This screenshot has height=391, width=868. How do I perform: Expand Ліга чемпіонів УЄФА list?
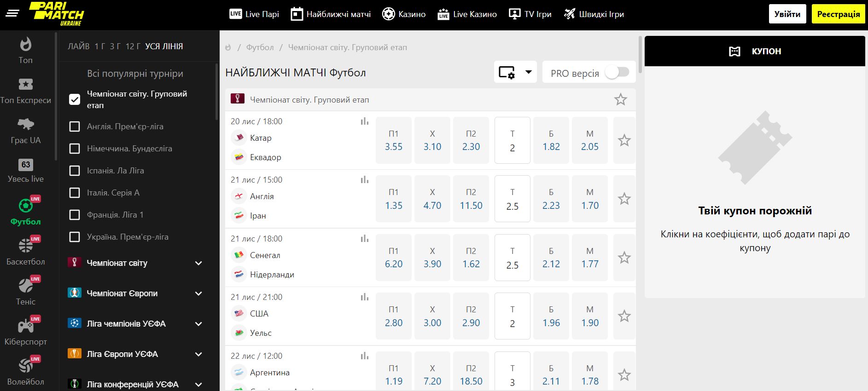point(198,324)
